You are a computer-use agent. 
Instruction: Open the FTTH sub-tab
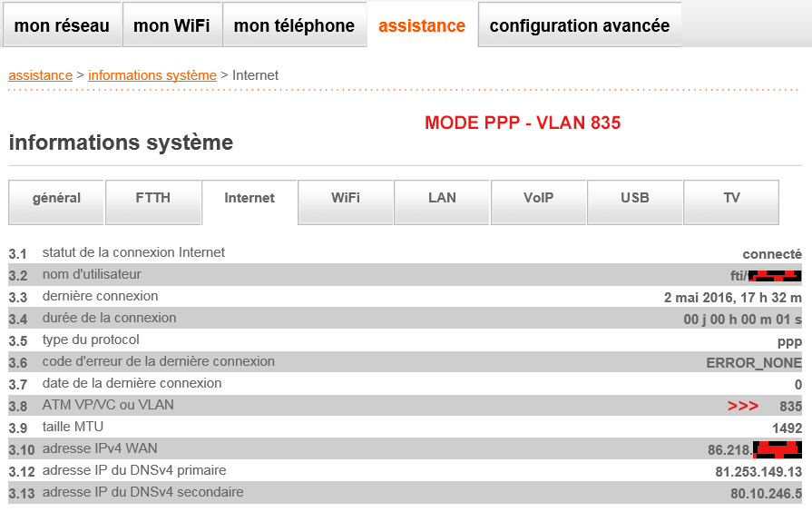pos(152,198)
